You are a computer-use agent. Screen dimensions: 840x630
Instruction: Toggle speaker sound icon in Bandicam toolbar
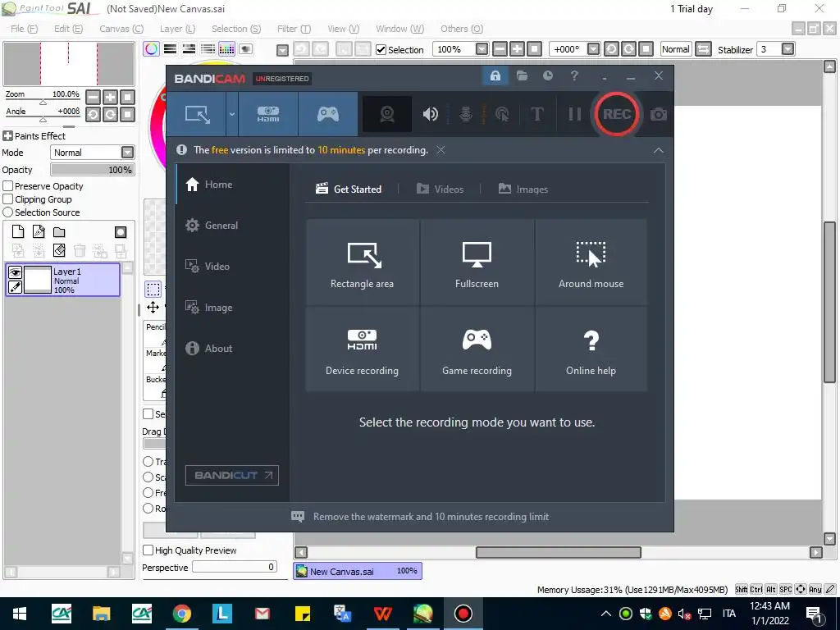point(430,114)
